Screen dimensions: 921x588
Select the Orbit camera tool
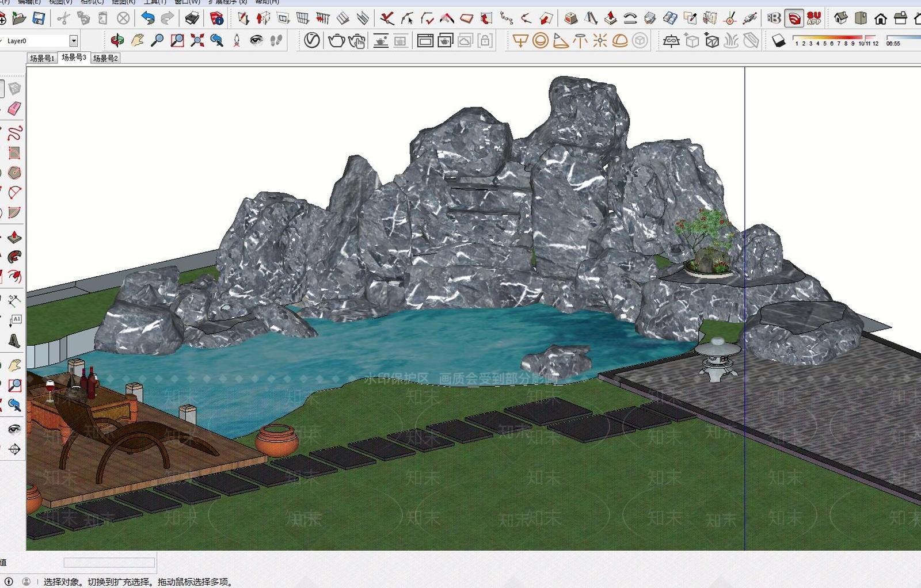point(117,40)
